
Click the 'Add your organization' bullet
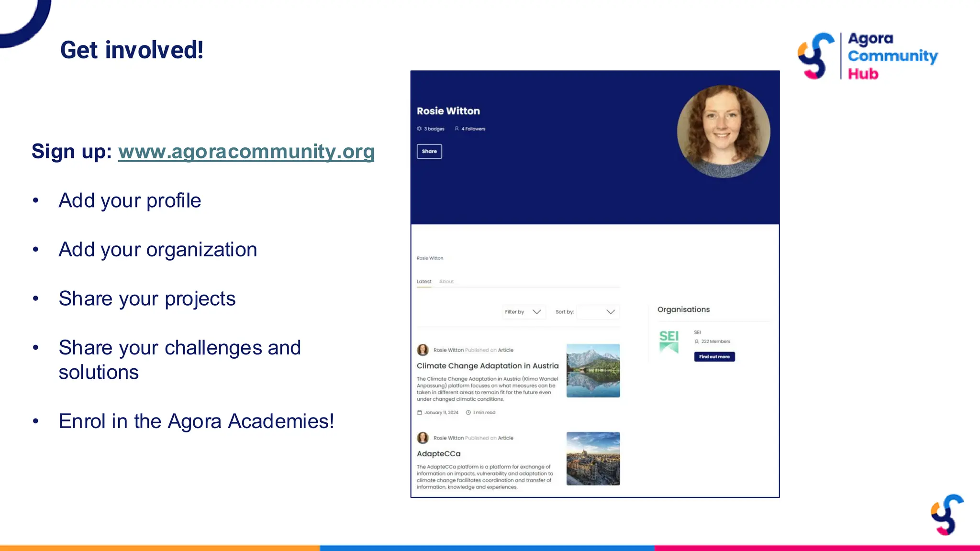pyautogui.click(x=158, y=250)
